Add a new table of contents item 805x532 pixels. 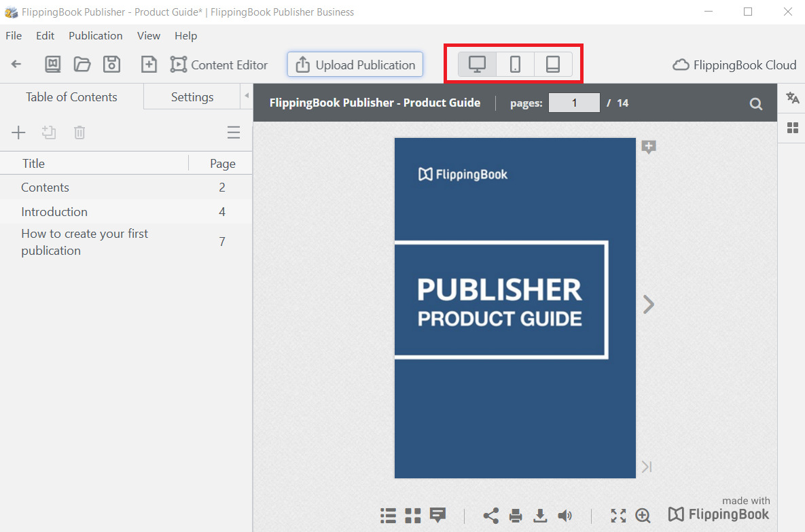pos(18,132)
